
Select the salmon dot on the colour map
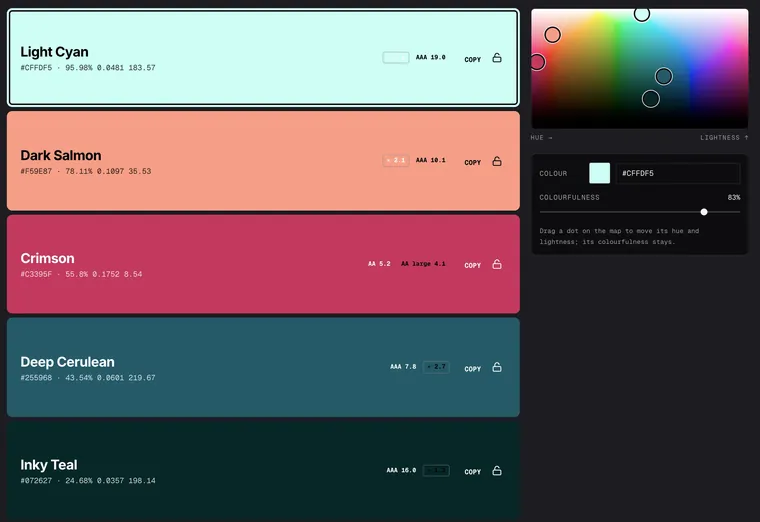(x=553, y=35)
